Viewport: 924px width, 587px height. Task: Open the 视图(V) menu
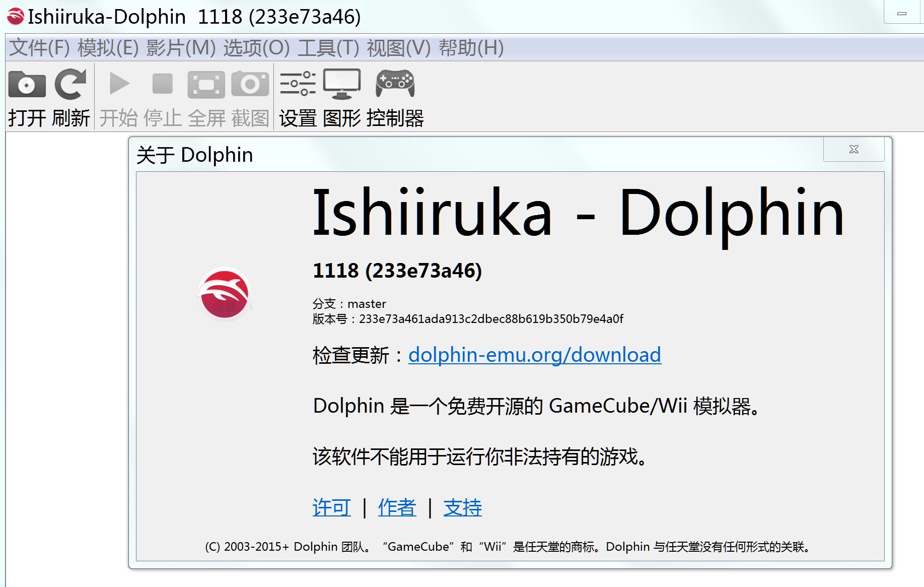click(399, 48)
